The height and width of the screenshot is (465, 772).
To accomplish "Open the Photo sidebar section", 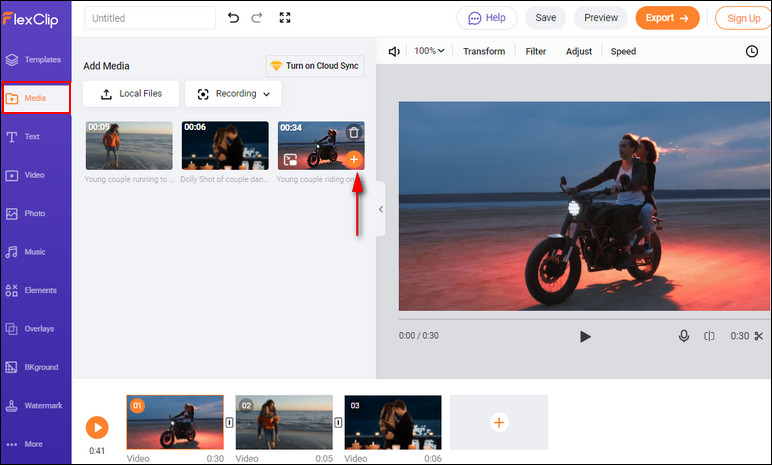I will 25,213.
